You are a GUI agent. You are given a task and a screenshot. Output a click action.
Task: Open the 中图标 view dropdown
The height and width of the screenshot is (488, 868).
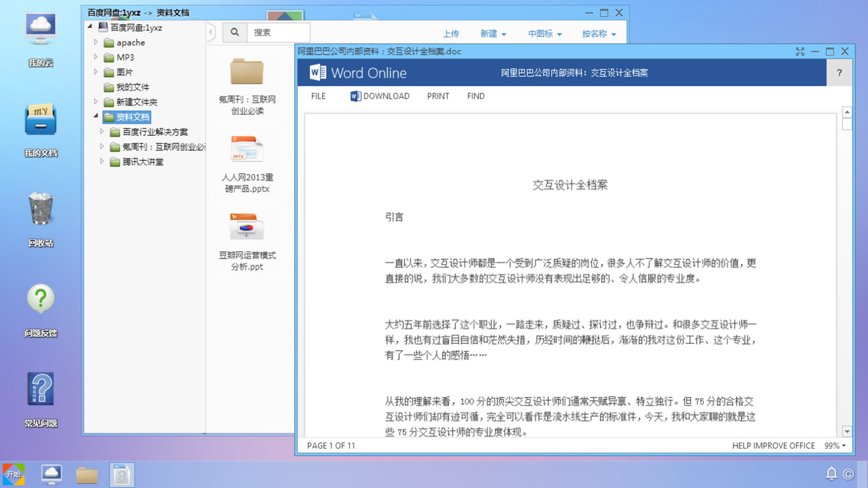(545, 34)
